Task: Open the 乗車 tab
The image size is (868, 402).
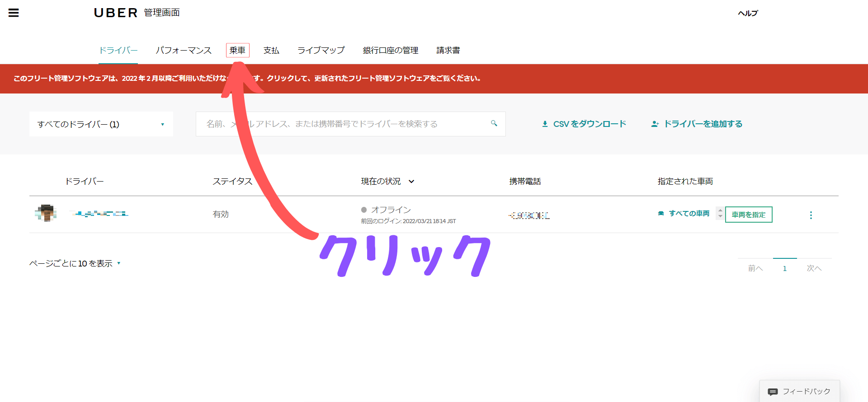Action: click(237, 50)
